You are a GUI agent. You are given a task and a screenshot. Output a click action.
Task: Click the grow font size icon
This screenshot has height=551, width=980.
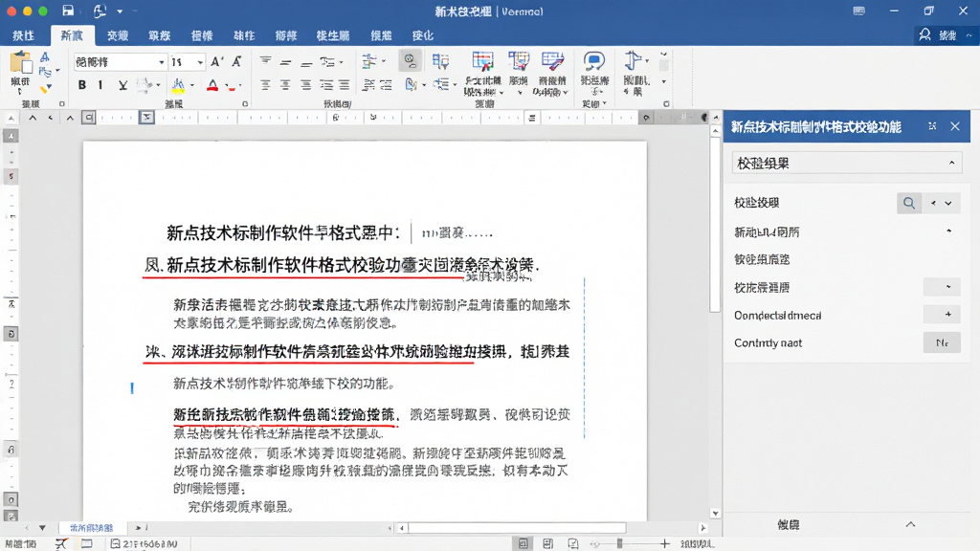[x=217, y=61]
